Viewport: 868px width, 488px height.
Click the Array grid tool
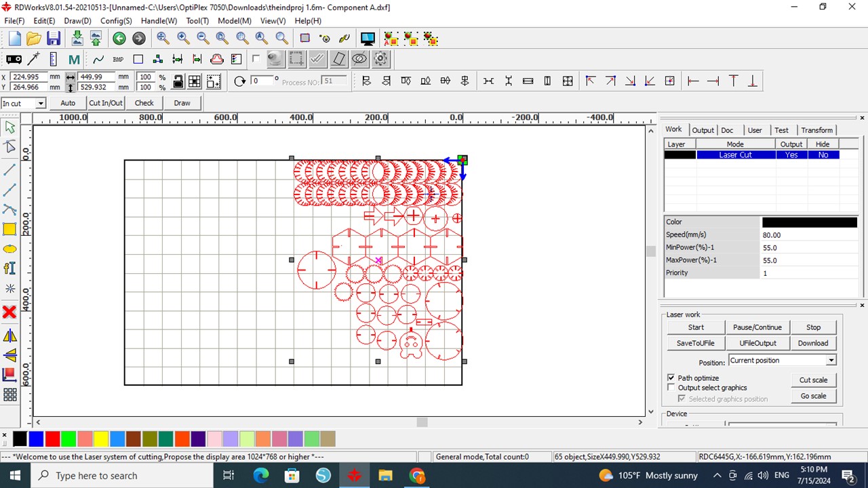click(9, 394)
